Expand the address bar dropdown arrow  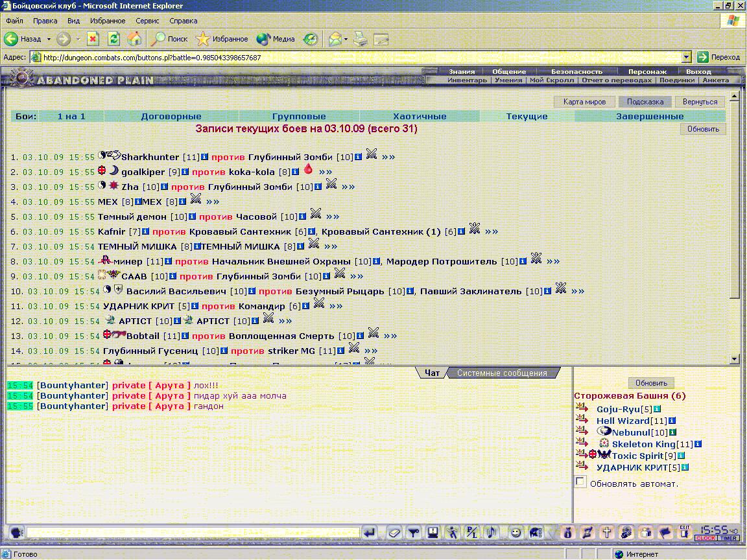tap(686, 57)
